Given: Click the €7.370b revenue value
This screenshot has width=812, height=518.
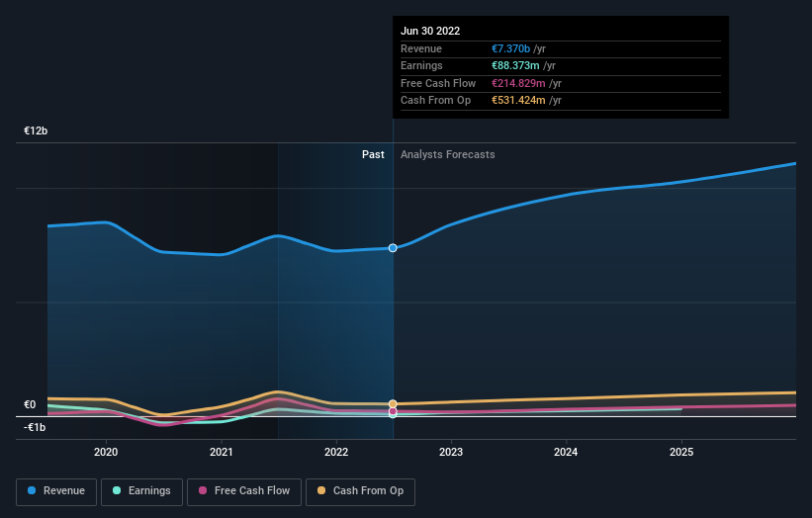Looking at the screenshot, I should (x=510, y=48).
